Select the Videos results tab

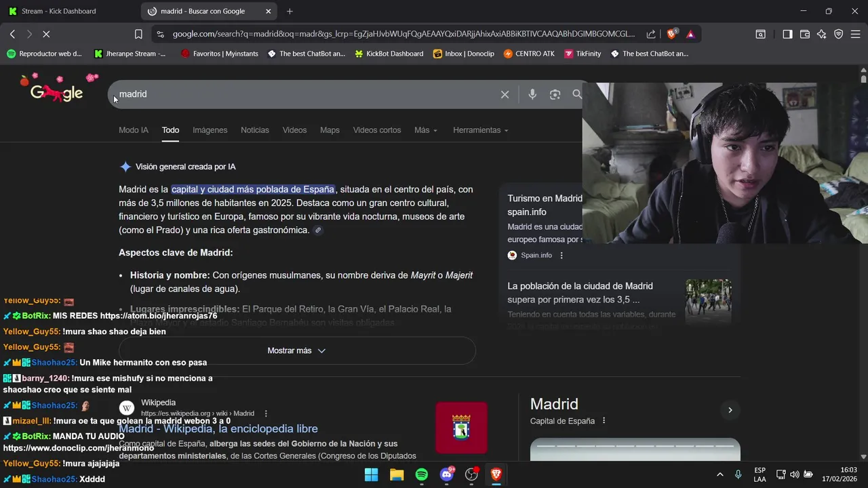(294, 130)
